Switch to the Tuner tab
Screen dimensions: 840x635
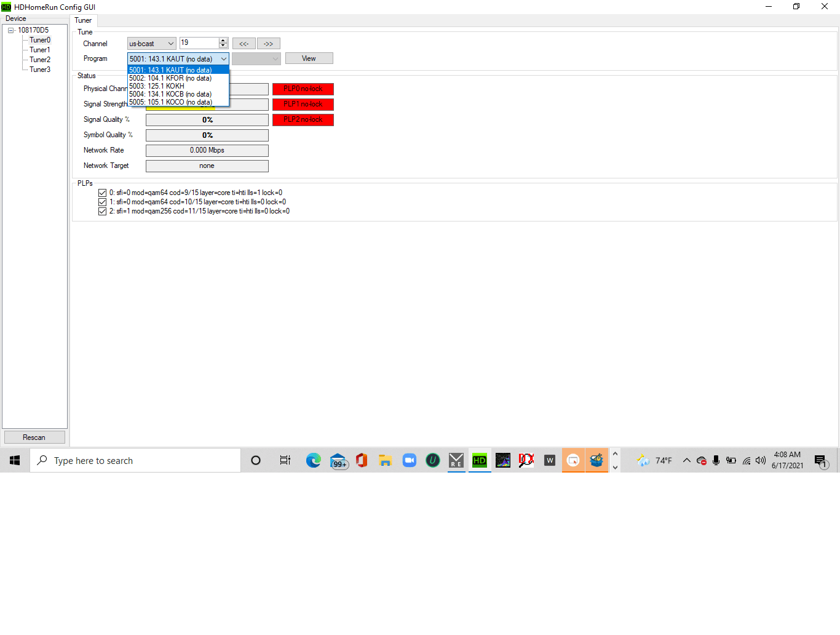[x=83, y=20]
